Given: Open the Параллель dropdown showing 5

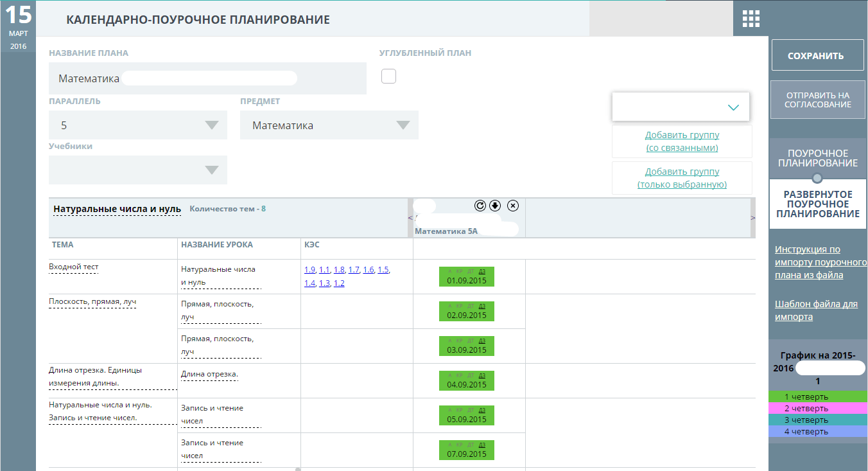Looking at the screenshot, I should point(138,125).
